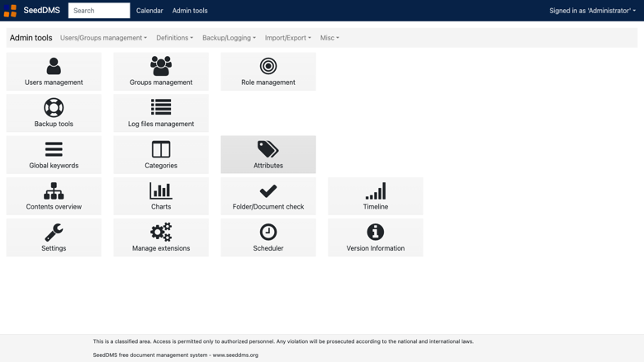Open Timeline signal bars icon
Image resolution: width=644 pixels, height=362 pixels.
tap(376, 191)
